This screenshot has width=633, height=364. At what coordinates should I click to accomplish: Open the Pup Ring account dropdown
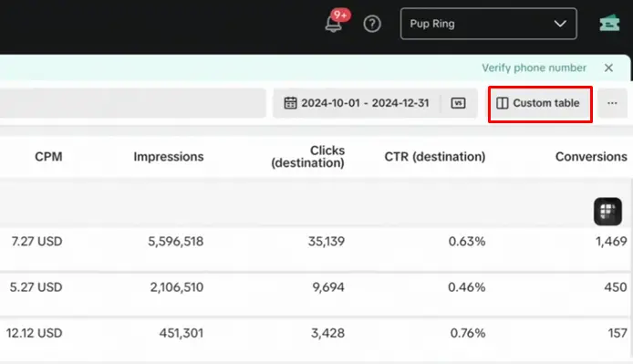click(489, 24)
